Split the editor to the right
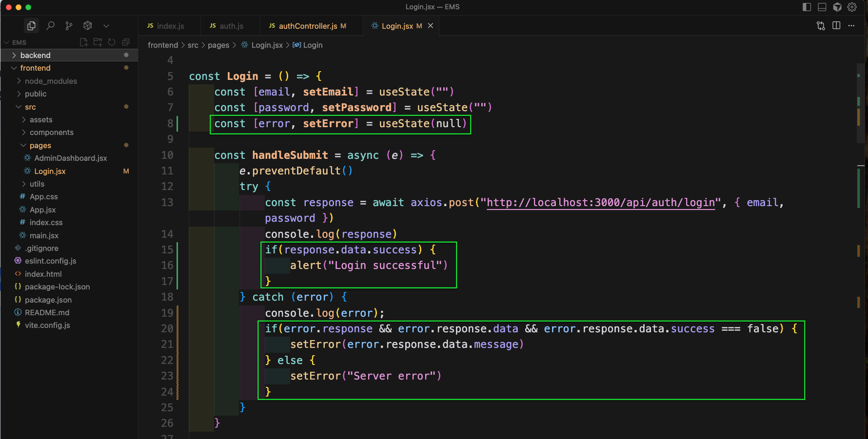This screenshot has width=868, height=439. click(836, 26)
